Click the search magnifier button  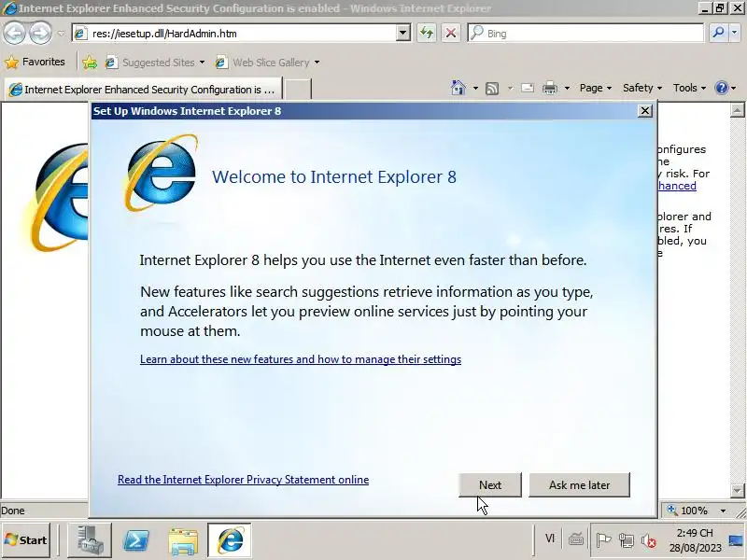click(718, 33)
